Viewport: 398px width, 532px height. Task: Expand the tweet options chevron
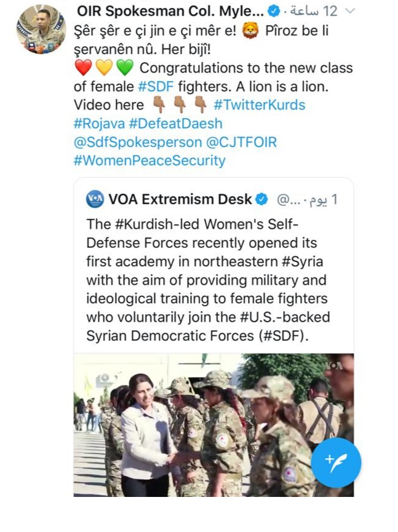click(x=350, y=12)
